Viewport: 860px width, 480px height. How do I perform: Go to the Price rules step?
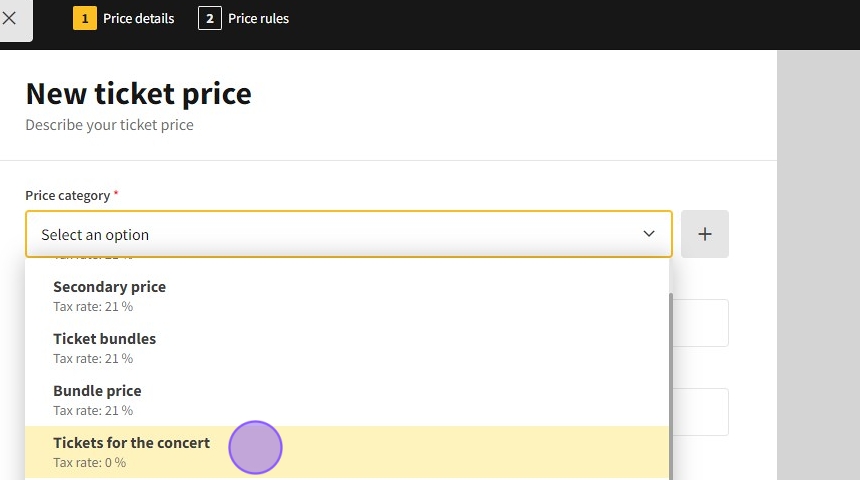coord(258,18)
